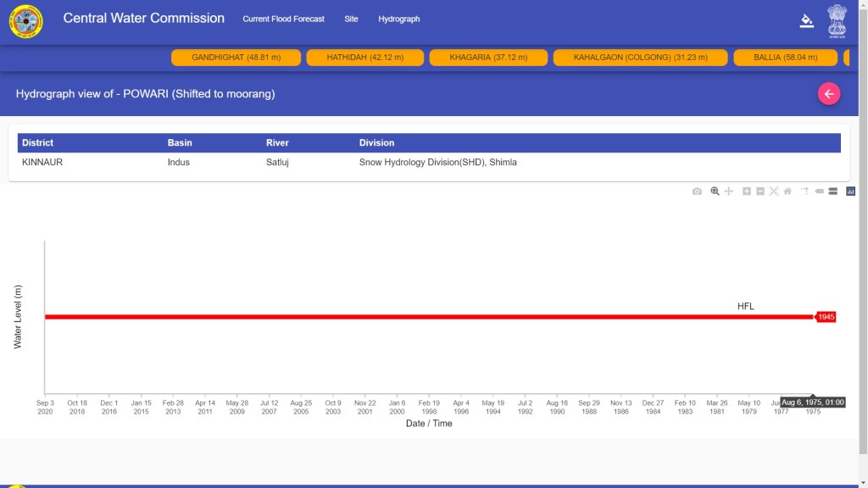Open the Site menu item
868x488 pixels.
coord(351,19)
